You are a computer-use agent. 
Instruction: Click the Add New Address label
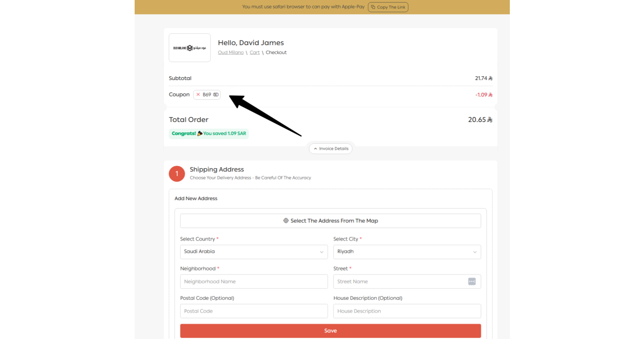click(x=196, y=199)
